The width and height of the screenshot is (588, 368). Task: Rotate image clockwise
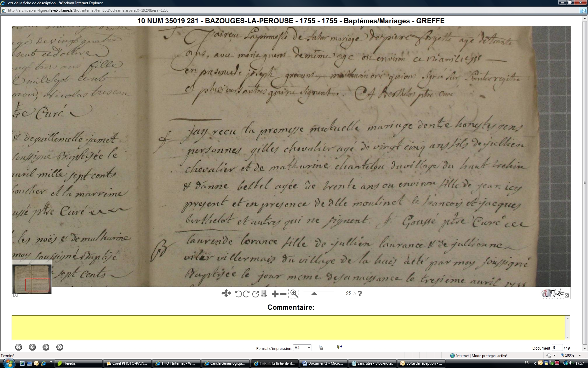tap(246, 294)
